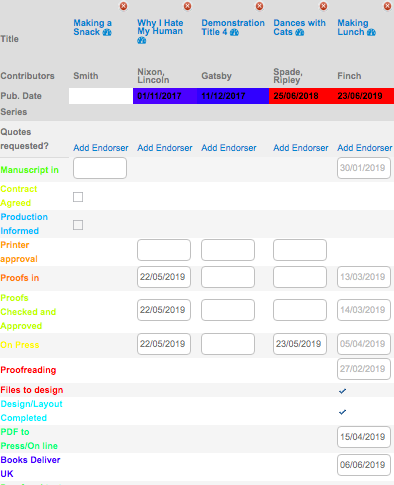Click the Production Informed row label
The height and width of the screenshot is (485, 394).
24,224
